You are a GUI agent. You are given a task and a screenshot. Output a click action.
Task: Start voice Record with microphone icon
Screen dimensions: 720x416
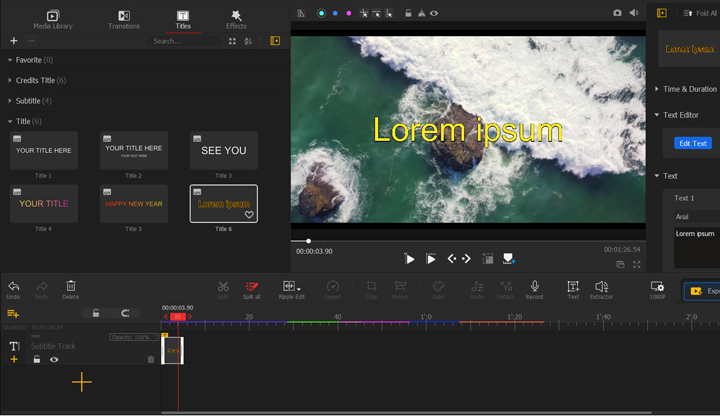pos(534,287)
